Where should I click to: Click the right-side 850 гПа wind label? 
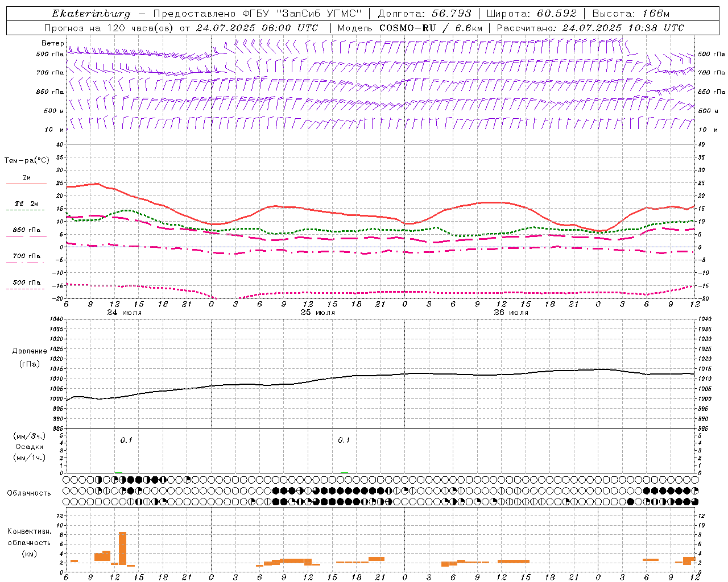tap(712, 92)
